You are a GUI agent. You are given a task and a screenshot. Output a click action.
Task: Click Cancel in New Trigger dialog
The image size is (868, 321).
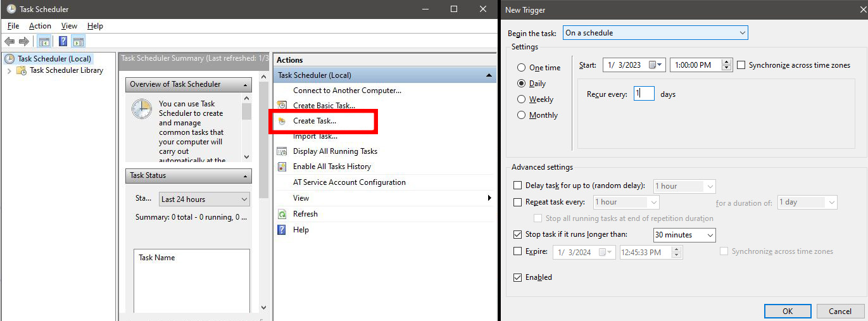pos(840,311)
